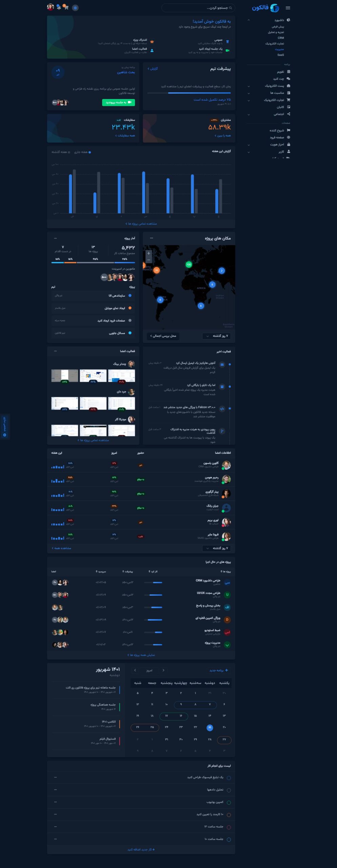Screen dimensions: 337x868
Task: Sort running projects by سررسید column
Action: coord(101,572)
